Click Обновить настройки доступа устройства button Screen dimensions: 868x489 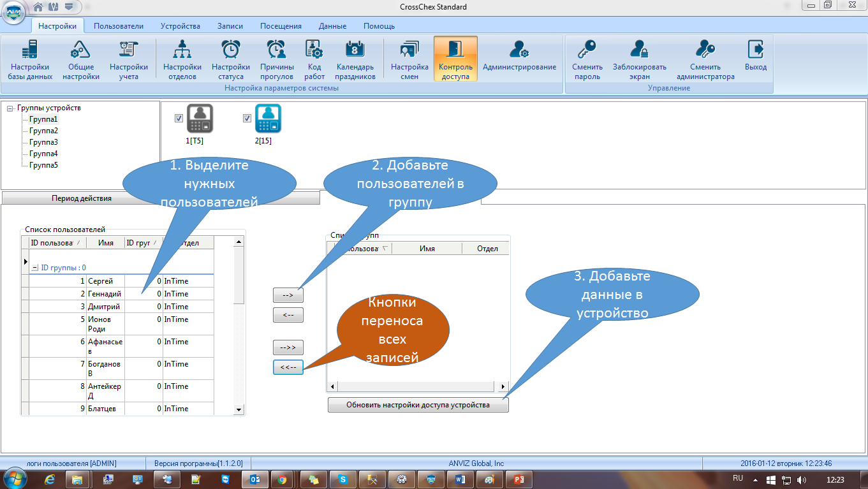coord(418,405)
